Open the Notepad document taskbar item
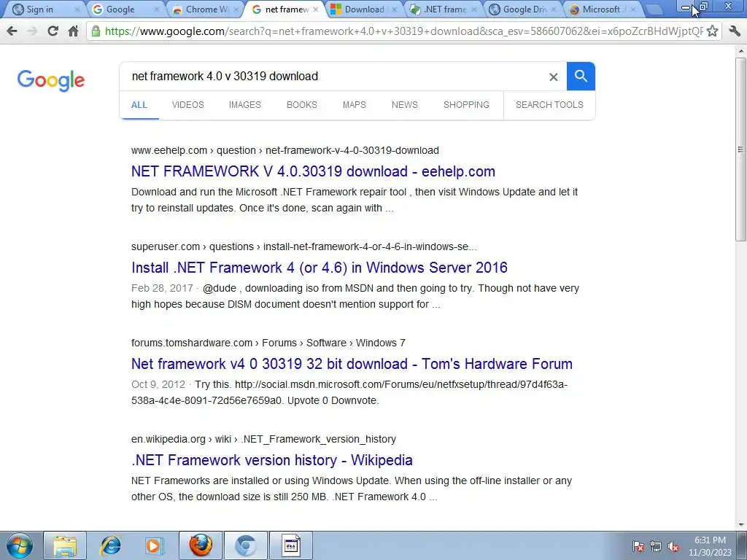Image resolution: width=747 pixels, height=560 pixels. click(x=291, y=545)
